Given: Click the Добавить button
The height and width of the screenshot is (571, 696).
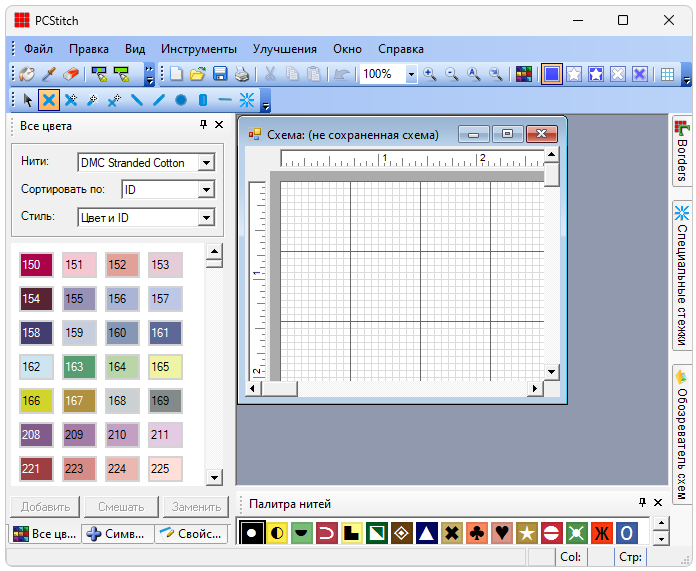Looking at the screenshot, I should click(x=45, y=507).
